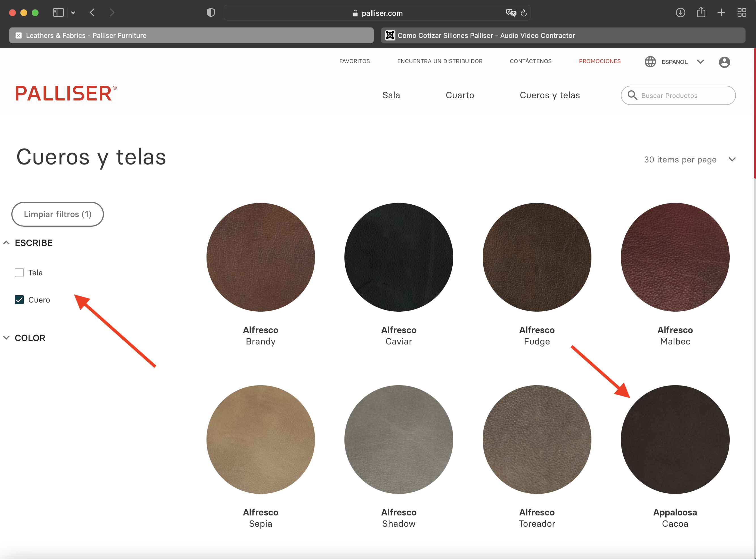Click the Palliser logo
The height and width of the screenshot is (559, 756).
coord(66,93)
